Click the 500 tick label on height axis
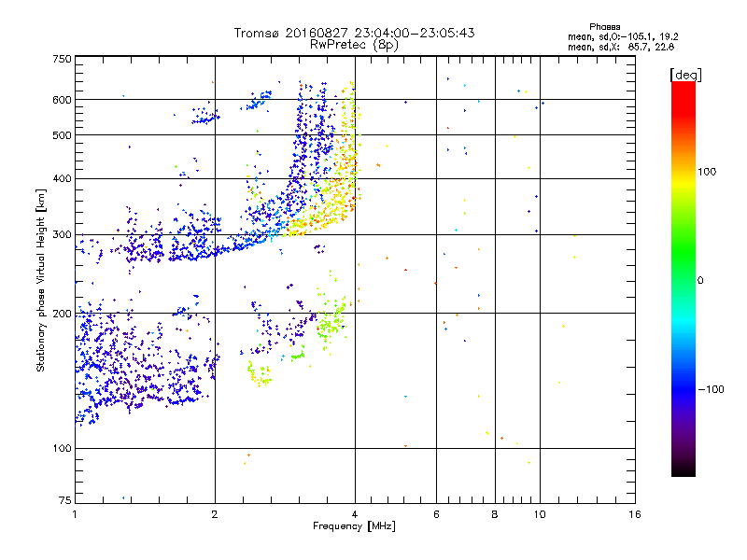This screenshot has width=747, height=560. coord(61,135)
